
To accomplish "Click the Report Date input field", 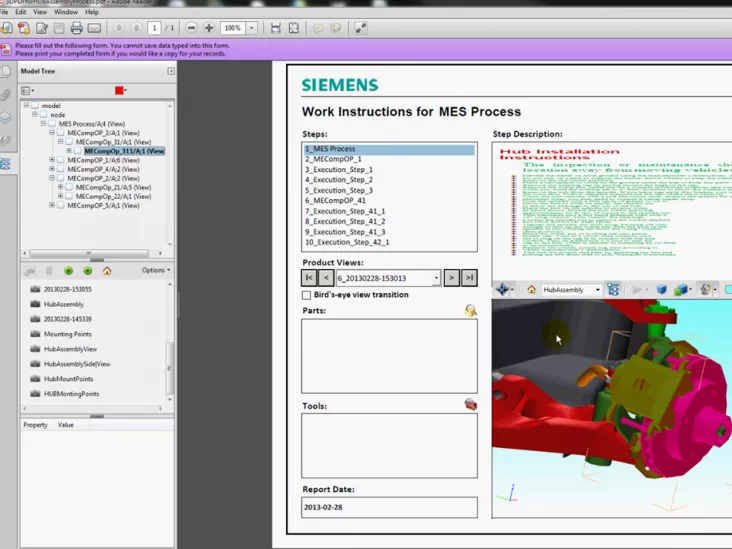I will click(389, 507).
